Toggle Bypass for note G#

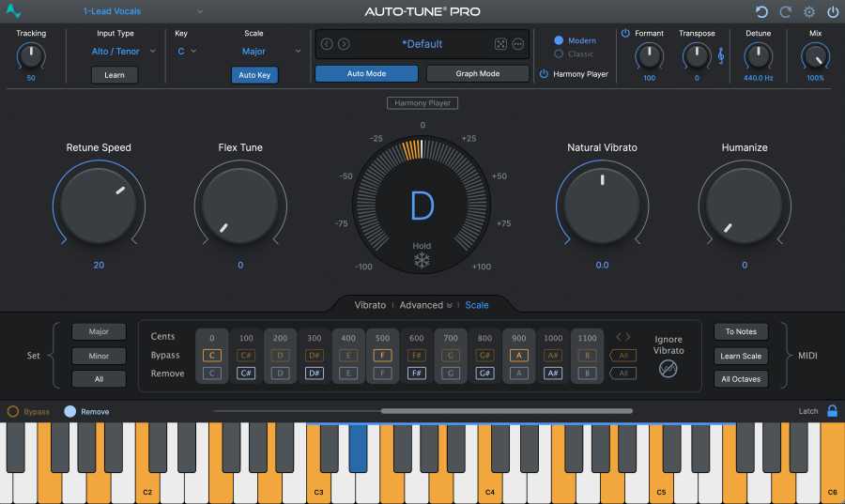tap(484, 356)
